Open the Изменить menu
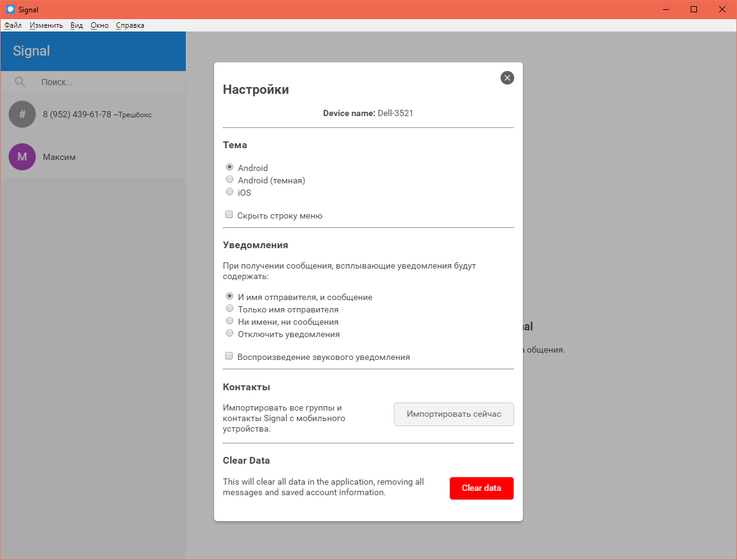The width and height of the screenshot is (737, 560). 46,25
